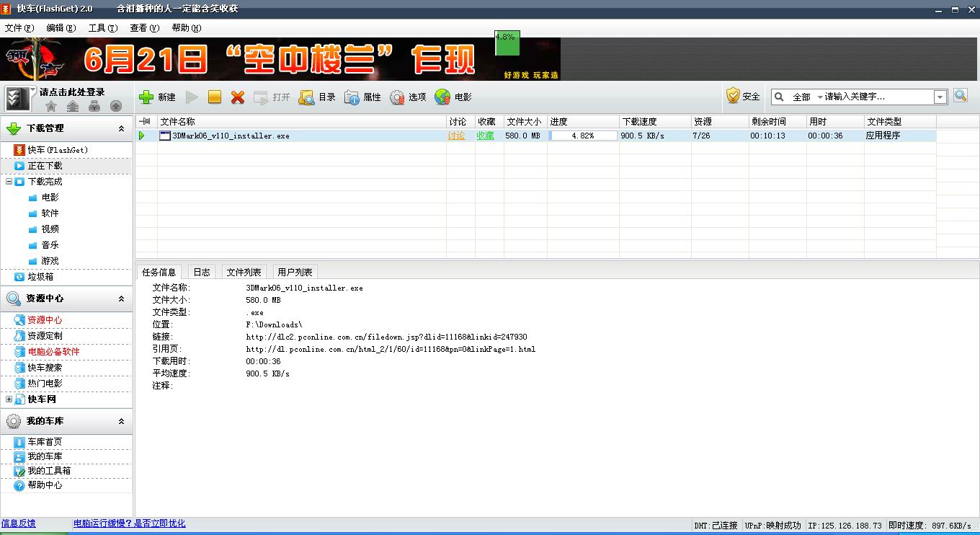
Task: Click the star icon under login prompt
Action: coord(50,106)
